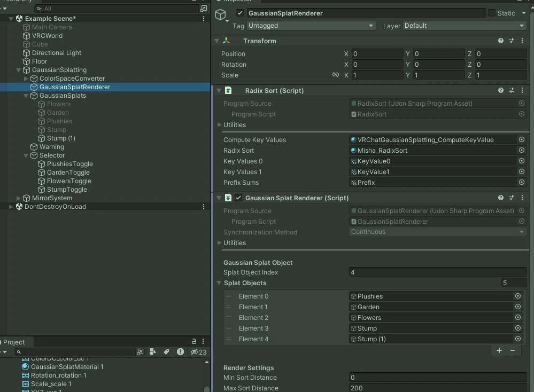Image resolution: width=534 pixels, height=392 pixels.
Task: Open the Layer dropdown Default
Action: [465, 26]
